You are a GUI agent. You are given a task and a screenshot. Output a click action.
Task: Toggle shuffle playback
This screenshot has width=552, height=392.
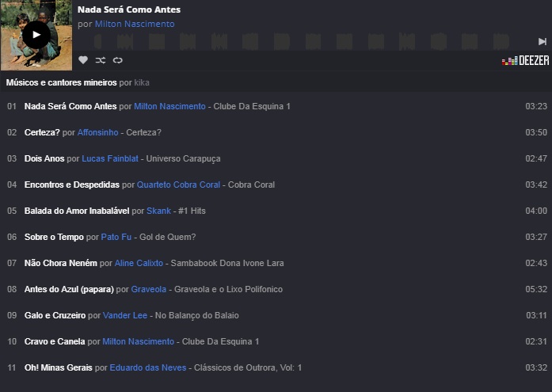(101, 60)
